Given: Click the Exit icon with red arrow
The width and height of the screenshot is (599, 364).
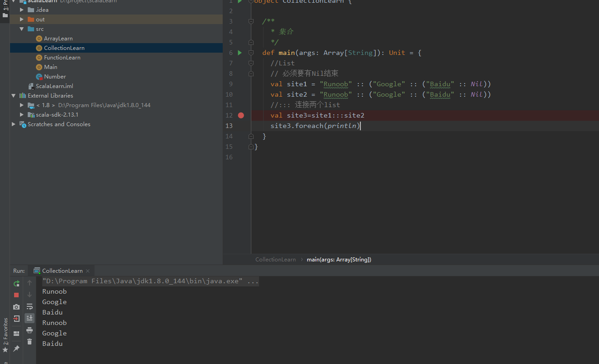Looking at the screenshot, I should tap(16, 318).
